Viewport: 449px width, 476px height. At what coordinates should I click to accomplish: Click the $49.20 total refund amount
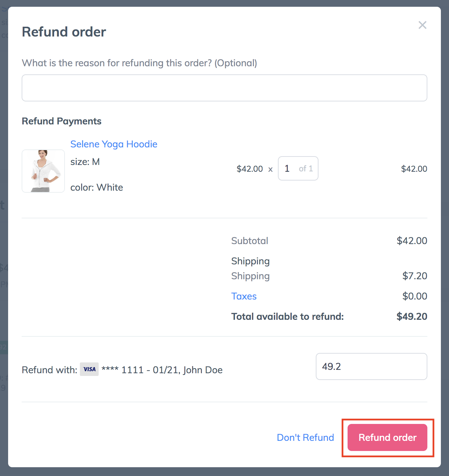[412, 316]
